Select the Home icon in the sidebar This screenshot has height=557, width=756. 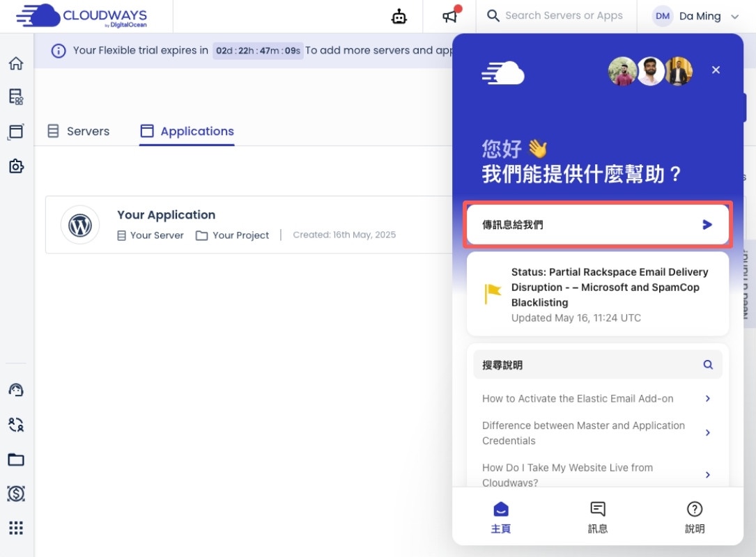click(15, 63)
